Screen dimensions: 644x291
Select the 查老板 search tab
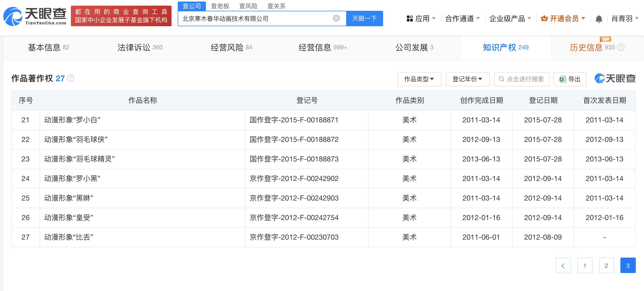click(x=220, y=6)
